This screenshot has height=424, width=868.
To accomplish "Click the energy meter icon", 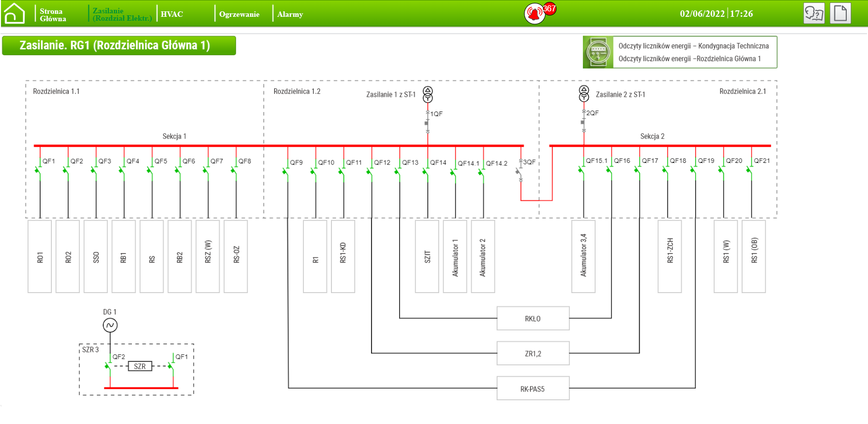I will point(598,52).
